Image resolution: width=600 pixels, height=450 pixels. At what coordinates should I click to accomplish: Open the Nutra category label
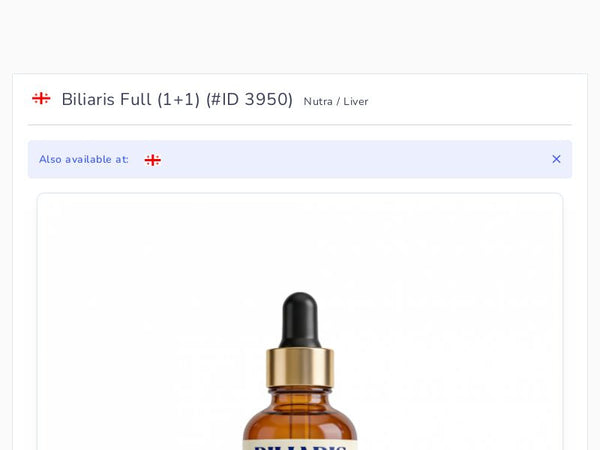pyautogui.click(x=318, y=102)
